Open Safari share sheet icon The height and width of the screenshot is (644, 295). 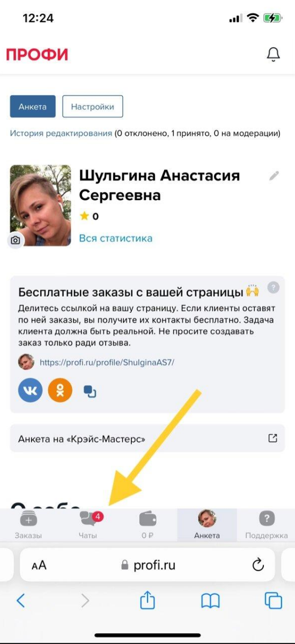[147, 600]
